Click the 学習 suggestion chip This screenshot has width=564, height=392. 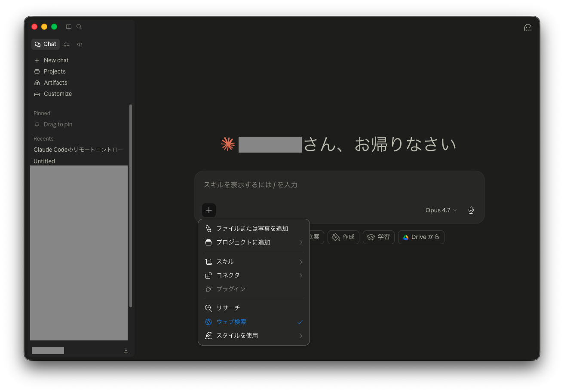(x=379, y=237)
